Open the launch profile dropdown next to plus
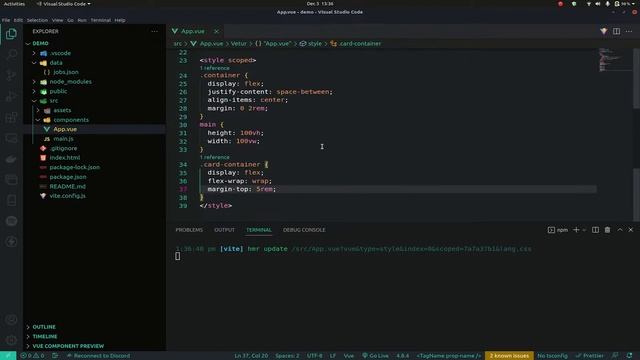Image resolution: width=640 pixels, height=360 pixels. 584,230
